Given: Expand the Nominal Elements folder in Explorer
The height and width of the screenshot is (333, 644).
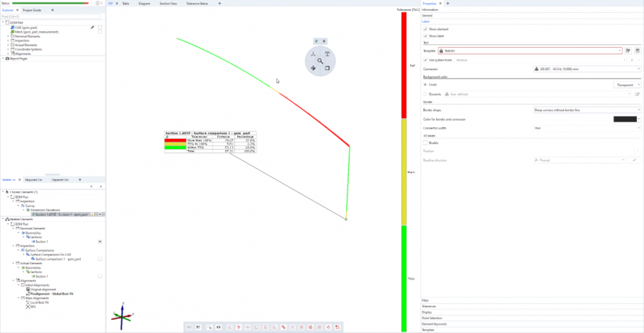Looking at the screenshot, I should tap(8, 36).
